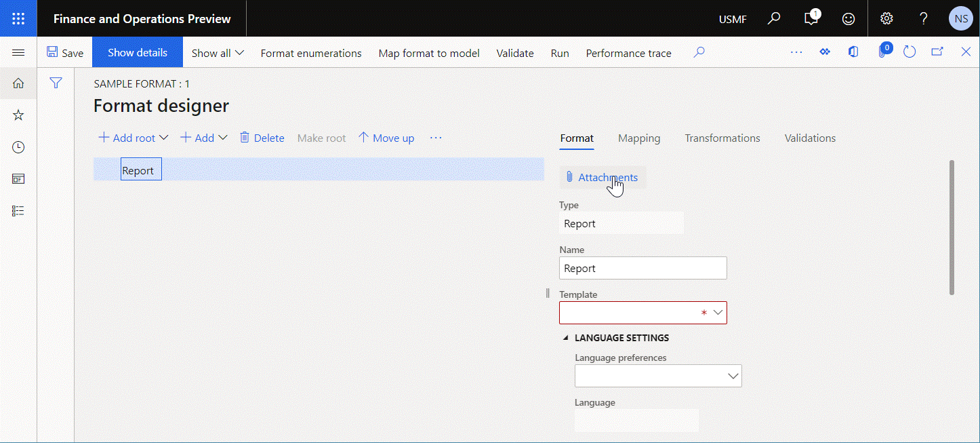980x443 pixels.
Task: Click the filter funnel icon
Action: [56, 83]
